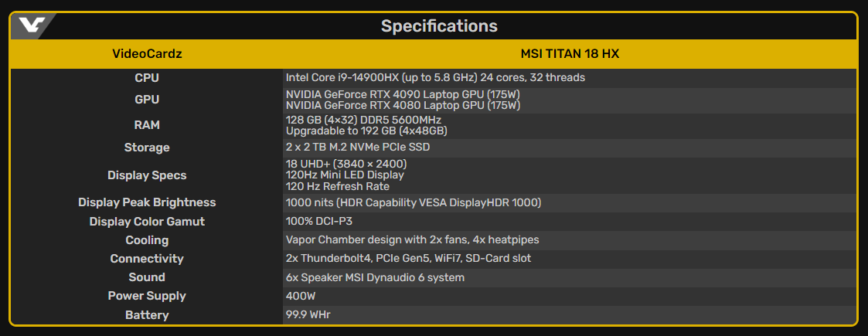Select the Display Specs label
This screenshot has width=868, height=336.
148,175
